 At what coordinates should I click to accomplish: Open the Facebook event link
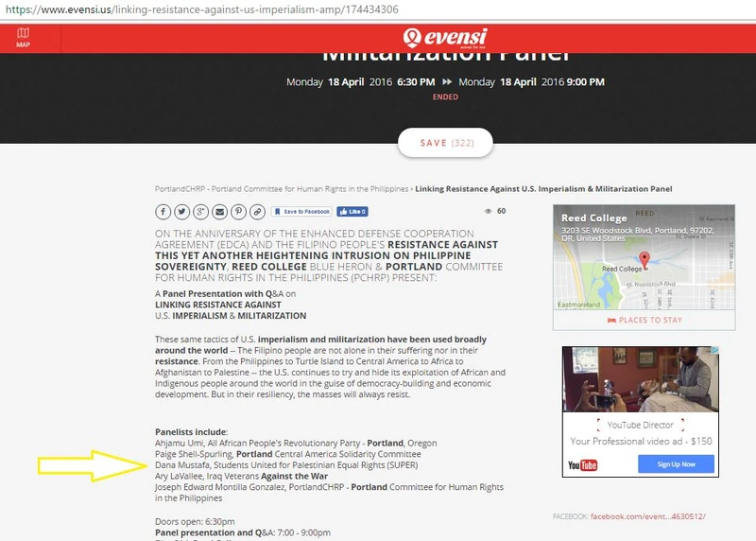click(x=648, y=516)
